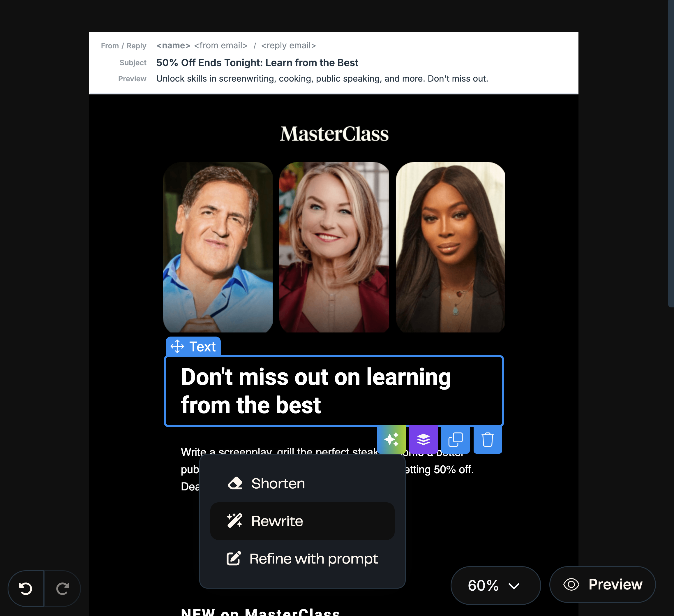The height and width of the screenshot is (616, 674).
Task: Choose Rewrite in the AI menu
Action: click(x=302, y=521)
